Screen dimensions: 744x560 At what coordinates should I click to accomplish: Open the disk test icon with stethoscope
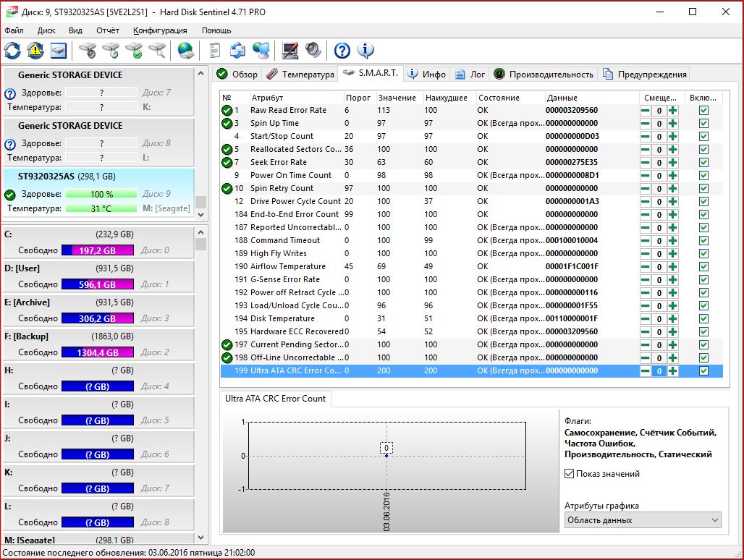coord(88,50)
